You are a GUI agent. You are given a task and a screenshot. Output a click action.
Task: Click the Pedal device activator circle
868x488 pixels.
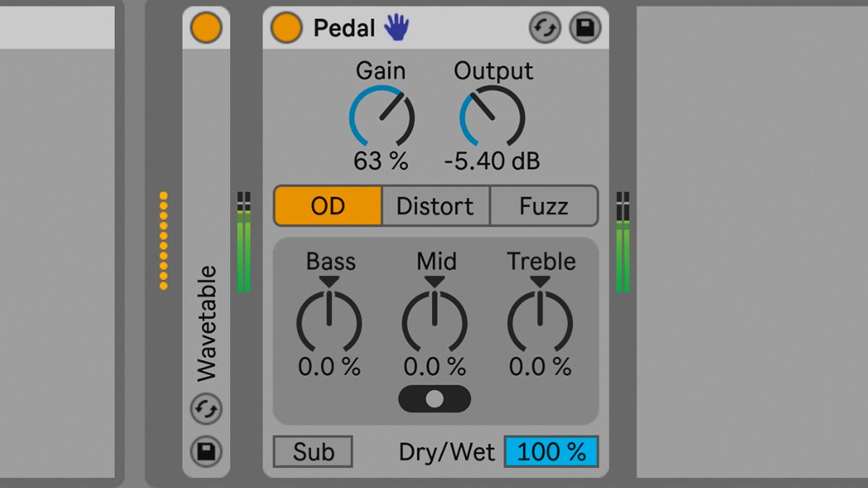pos(286,27)
